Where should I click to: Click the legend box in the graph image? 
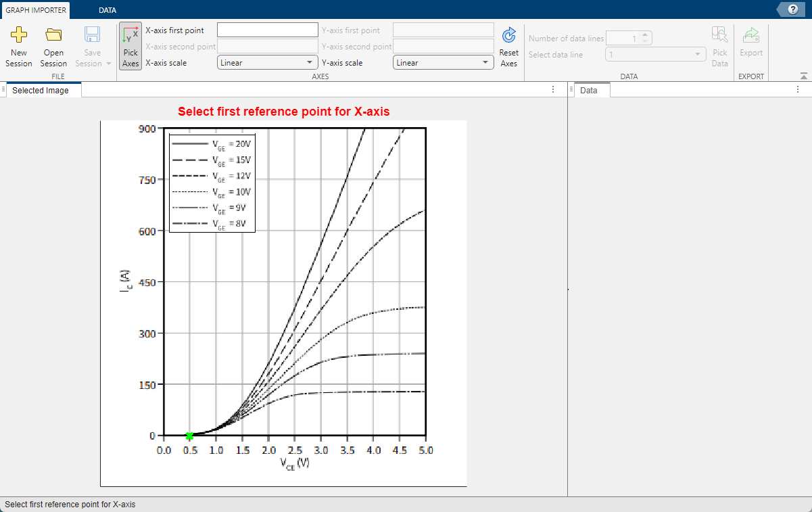(212, 183)
